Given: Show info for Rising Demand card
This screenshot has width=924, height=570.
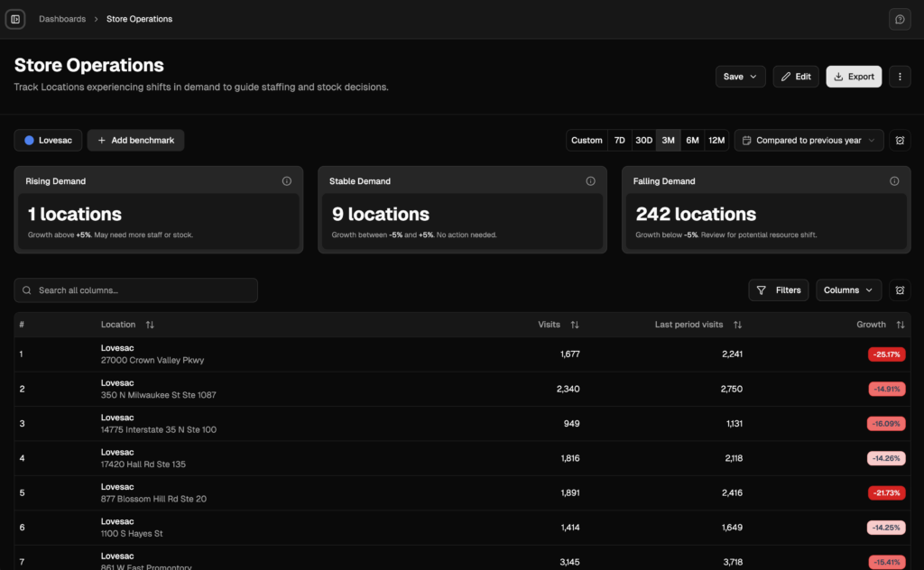Looking at the screenshot, I should 286,181.
